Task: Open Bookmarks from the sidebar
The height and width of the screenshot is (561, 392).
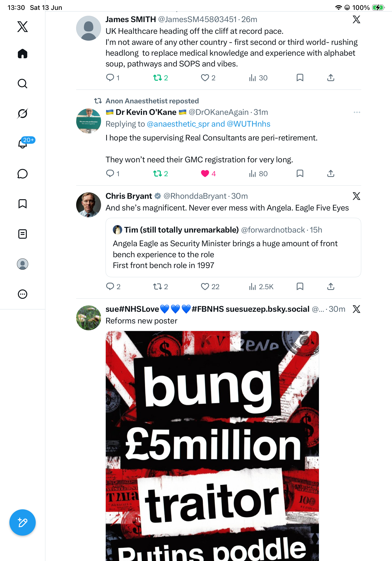Action: [x=23, y=204]
